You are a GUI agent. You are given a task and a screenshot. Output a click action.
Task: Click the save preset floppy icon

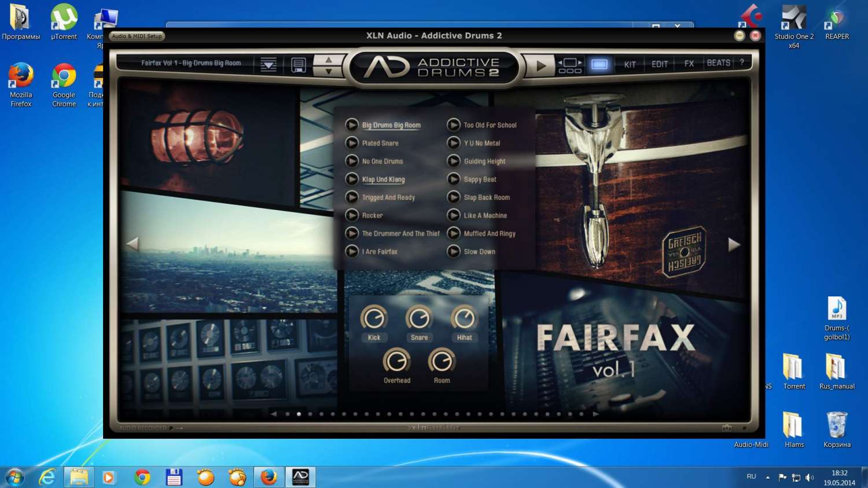click(298, 65)
